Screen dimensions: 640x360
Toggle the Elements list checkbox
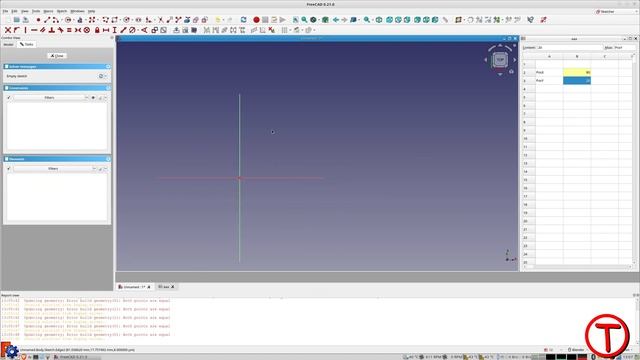(9, 169)
